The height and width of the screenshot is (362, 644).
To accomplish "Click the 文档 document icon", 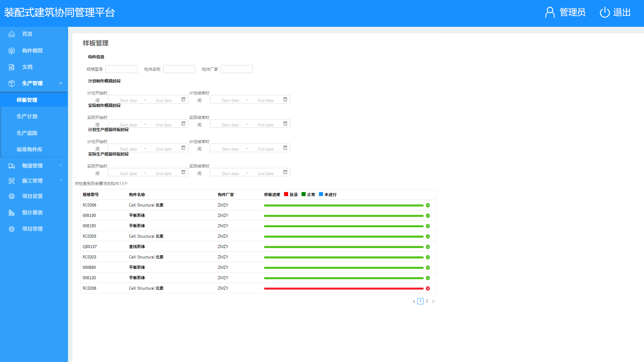I will pyautogui.click(x=12, y=67).
